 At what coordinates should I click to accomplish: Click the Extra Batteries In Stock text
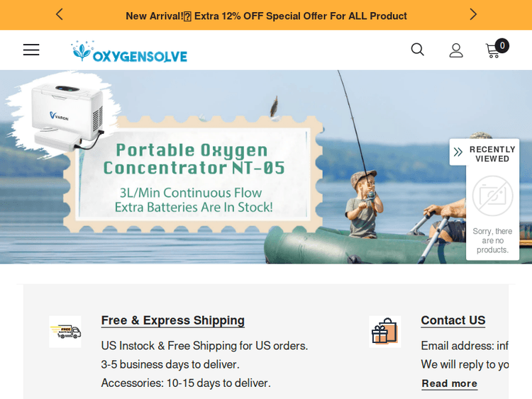(x=194, y=207)
